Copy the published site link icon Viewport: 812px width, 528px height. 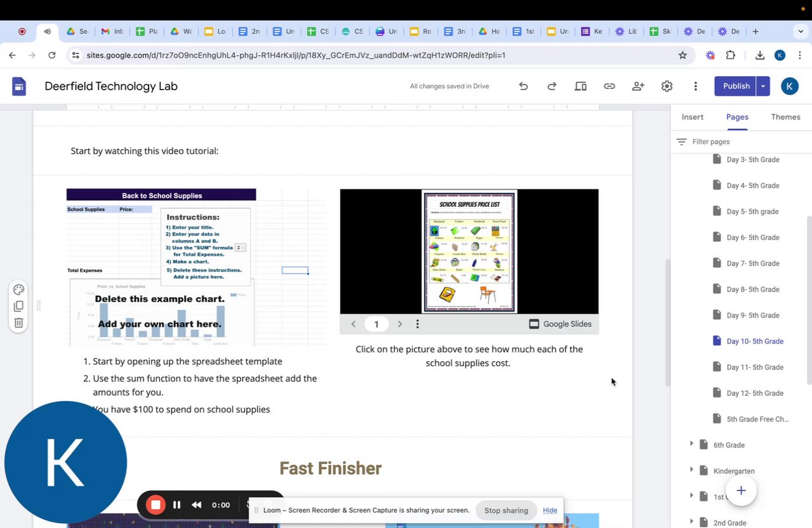tap(609, 86)
